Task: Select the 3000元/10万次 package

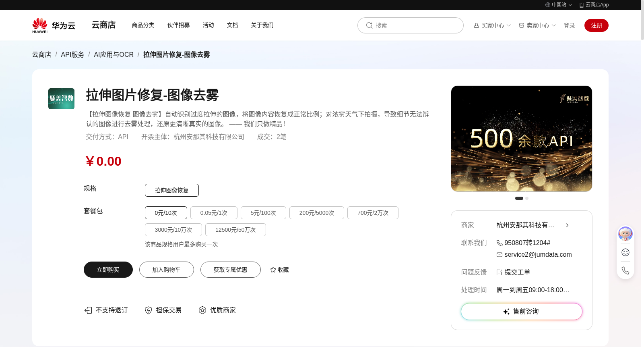Action: pyautogui.click(x=173, y=230)
